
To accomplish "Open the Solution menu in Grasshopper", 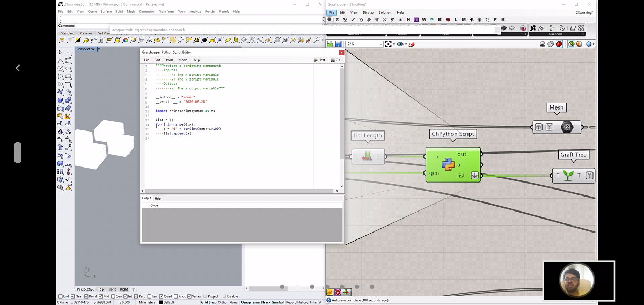I will pos(385,12).
